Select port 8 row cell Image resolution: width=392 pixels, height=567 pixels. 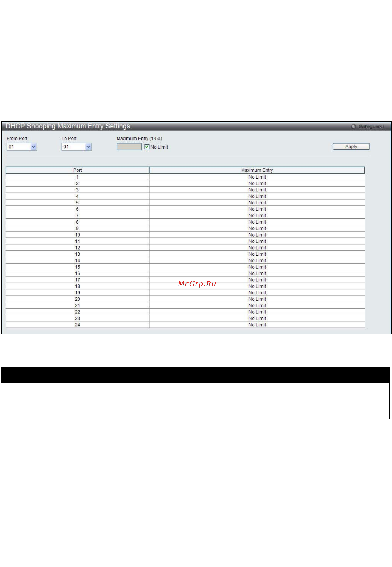(77, 222)
